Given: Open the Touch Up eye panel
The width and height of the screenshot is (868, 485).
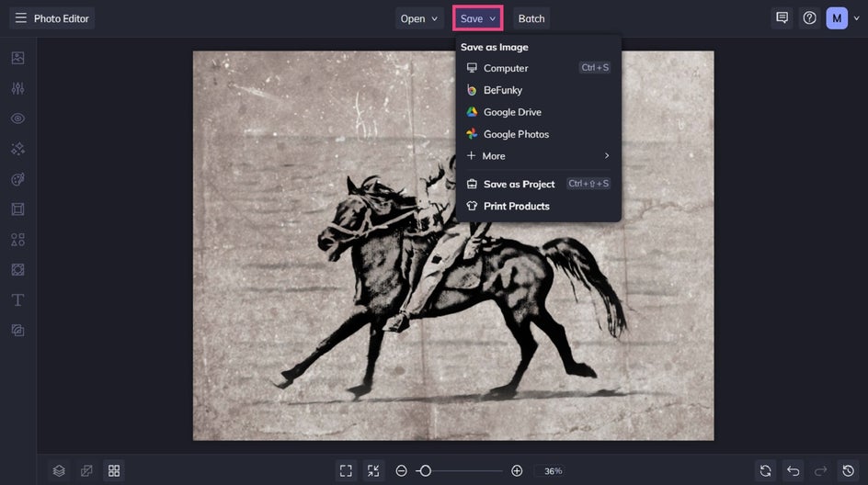Looking at the screenshot, I should [17, 118].
